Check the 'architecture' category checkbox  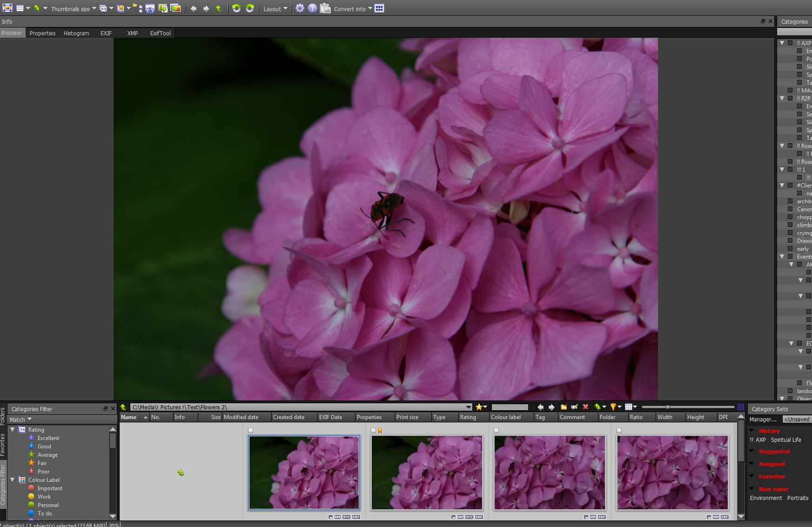tap(790, 201)
